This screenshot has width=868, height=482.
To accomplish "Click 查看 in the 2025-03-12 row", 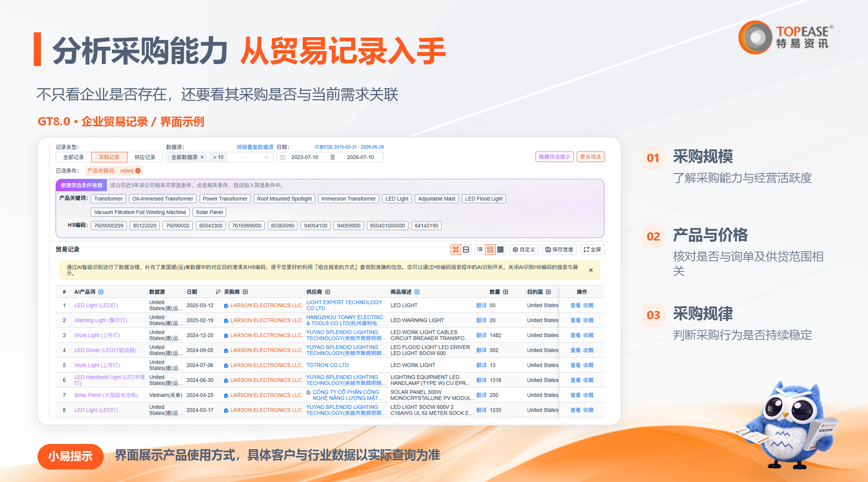I will 575,305.
